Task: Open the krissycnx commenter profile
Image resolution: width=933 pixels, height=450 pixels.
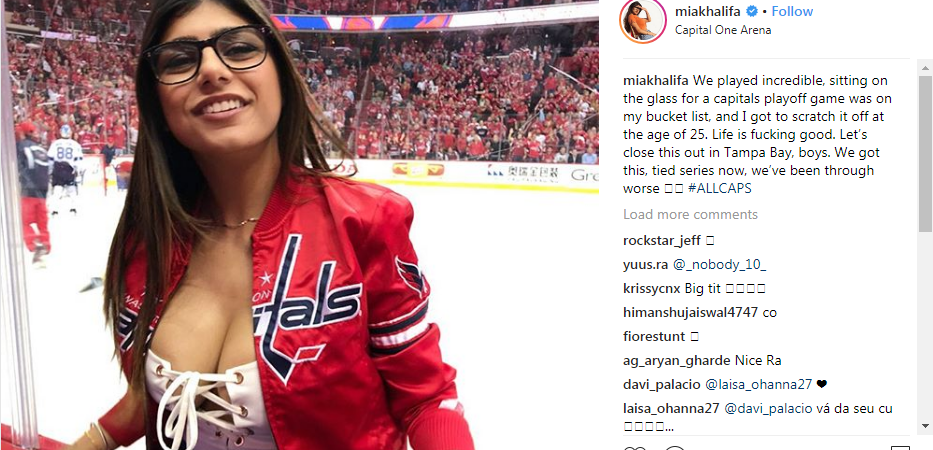Action: 652,289
